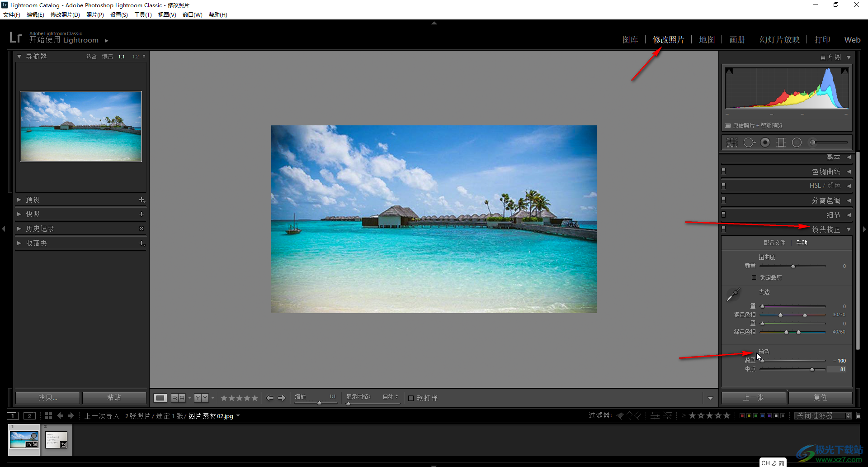Open the Map (地图) module
Viewport: 868px width, 467px height.
point(707,40)
